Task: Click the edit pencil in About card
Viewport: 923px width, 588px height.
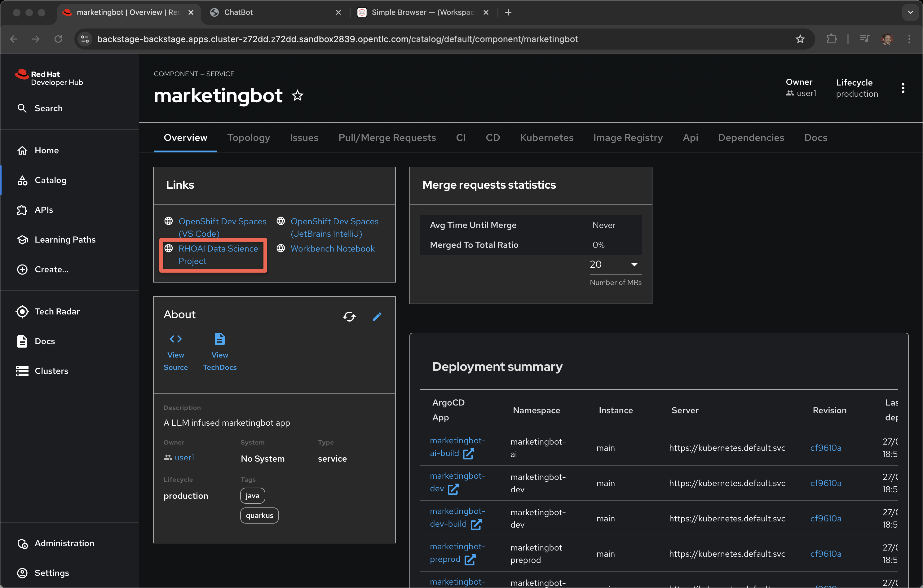Action: tap(377, 316)
